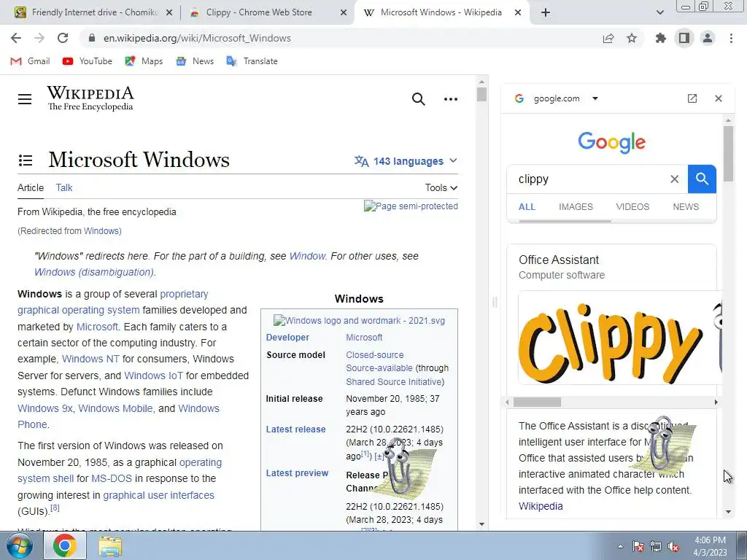Viewport: 747px width, 560px height.
Task: Open the Wikipedia hamburger main menu
Action: 25,99
